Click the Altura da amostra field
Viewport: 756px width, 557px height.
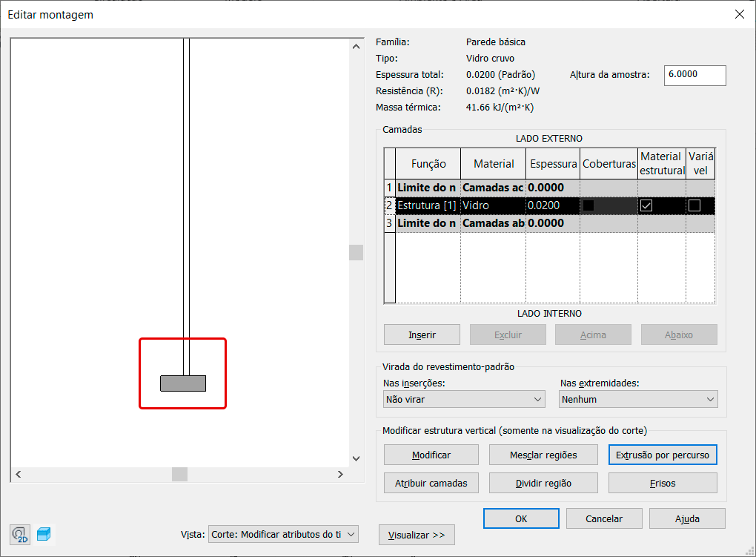(694, 75)
